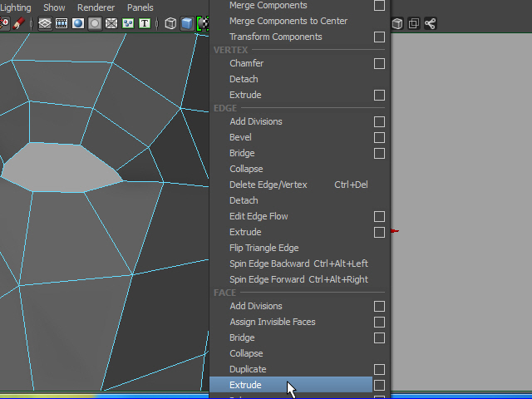The image size is (532, 399).
Task: Open option box for Duplicate
Action: tap(379, 369)
